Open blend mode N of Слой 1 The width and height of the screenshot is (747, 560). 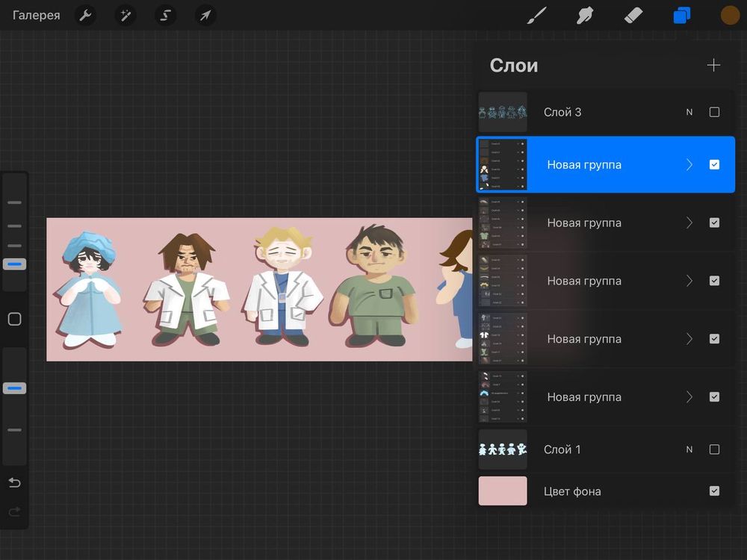coord(689,449)
